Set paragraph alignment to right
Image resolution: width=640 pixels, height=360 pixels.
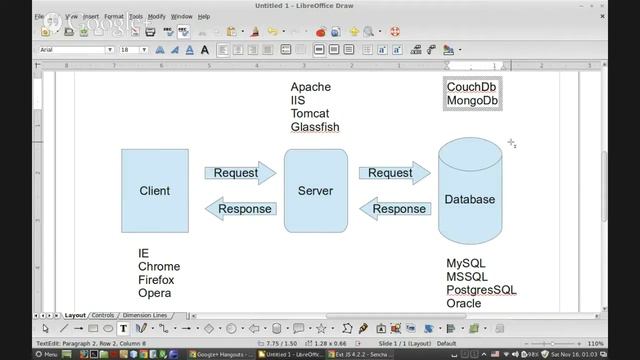pos(253,50)
